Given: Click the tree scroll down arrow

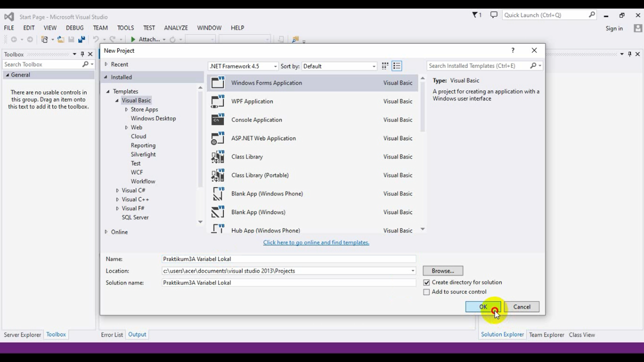Looking at the screenshot, I should tap(200, 222).
